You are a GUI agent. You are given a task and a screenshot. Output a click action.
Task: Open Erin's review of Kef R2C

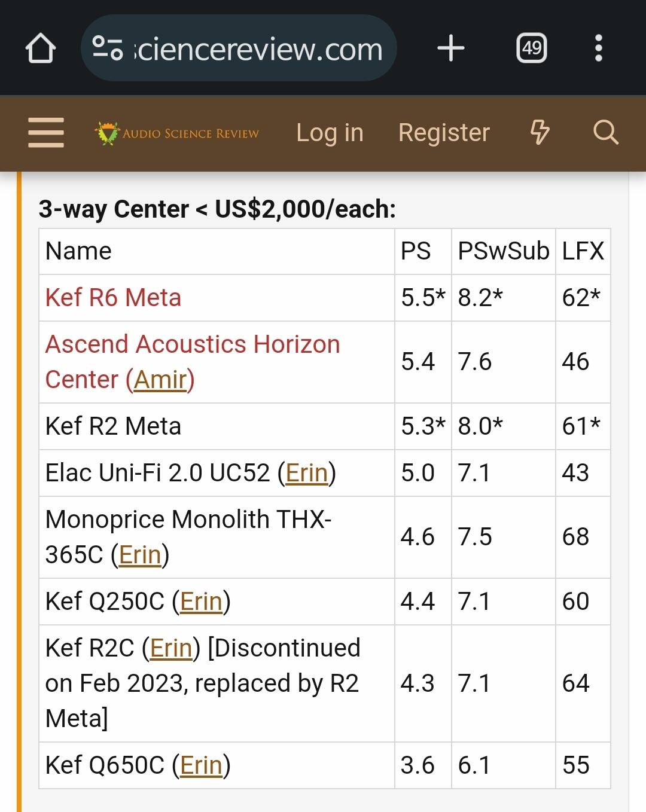pyautogui.click(x=171, y=648)
